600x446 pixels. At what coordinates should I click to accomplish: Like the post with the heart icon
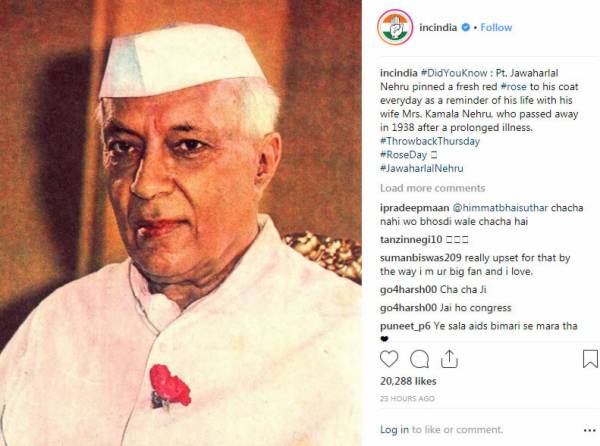(389, 359)
